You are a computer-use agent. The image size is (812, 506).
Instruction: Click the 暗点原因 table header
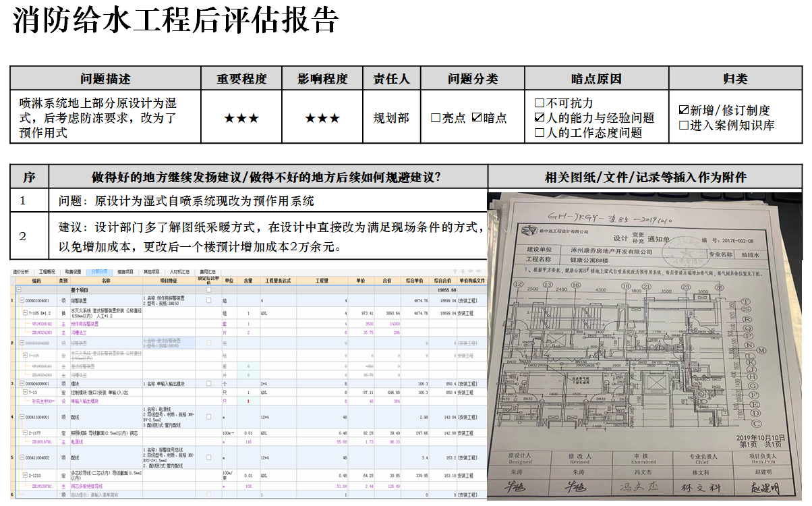tap(596, 79)
